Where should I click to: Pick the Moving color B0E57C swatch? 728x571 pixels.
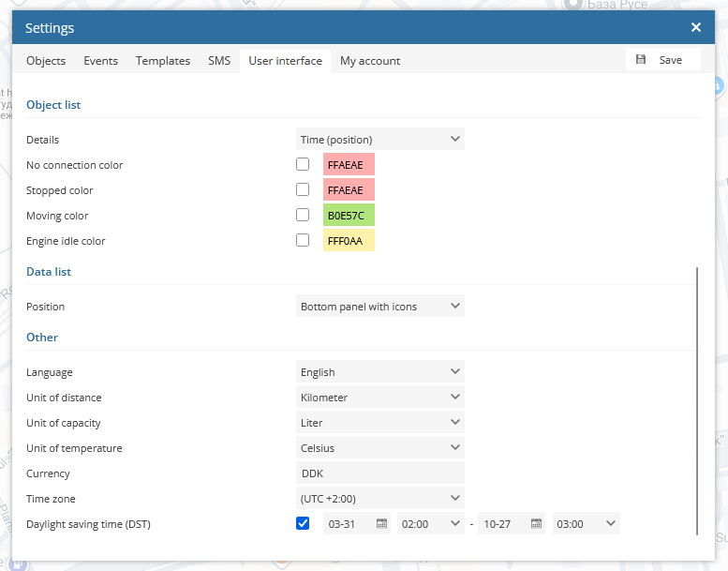(x=349, y=216)
